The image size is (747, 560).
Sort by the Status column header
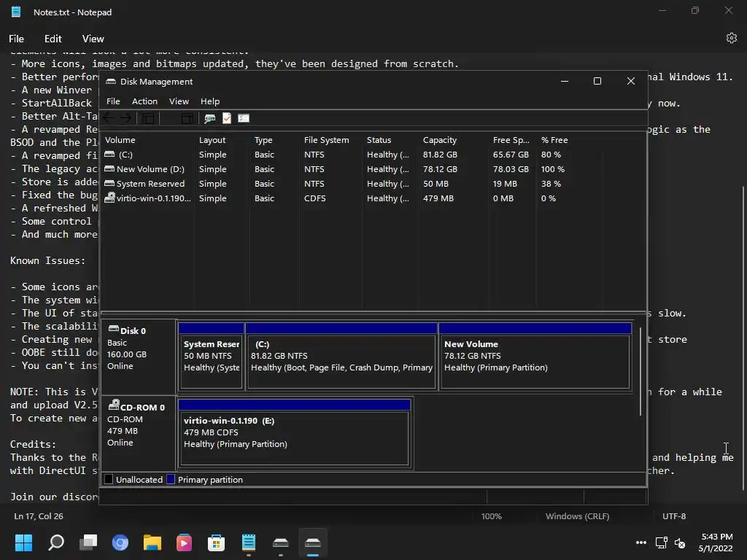click(391, 140)
